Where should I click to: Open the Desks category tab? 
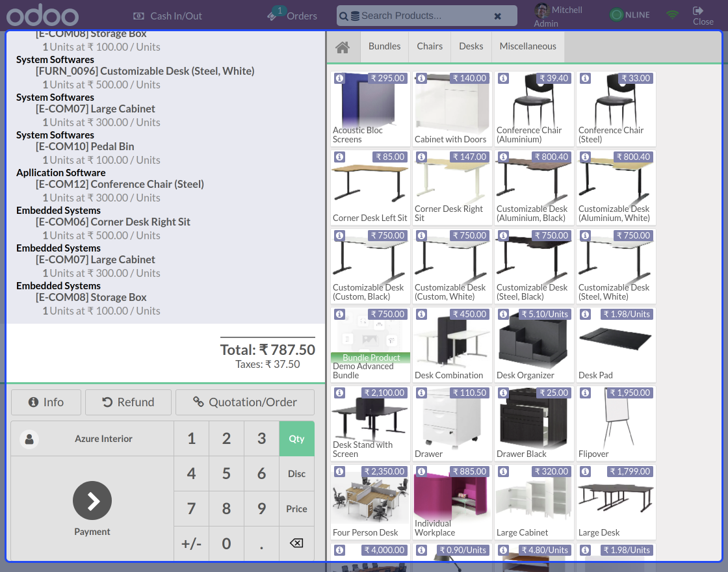[x=471, y=46]
